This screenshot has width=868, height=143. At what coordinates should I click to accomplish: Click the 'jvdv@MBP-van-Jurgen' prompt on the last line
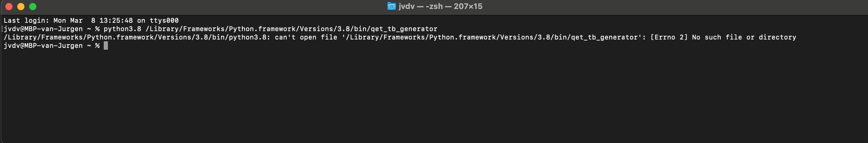tap(43, 46)
